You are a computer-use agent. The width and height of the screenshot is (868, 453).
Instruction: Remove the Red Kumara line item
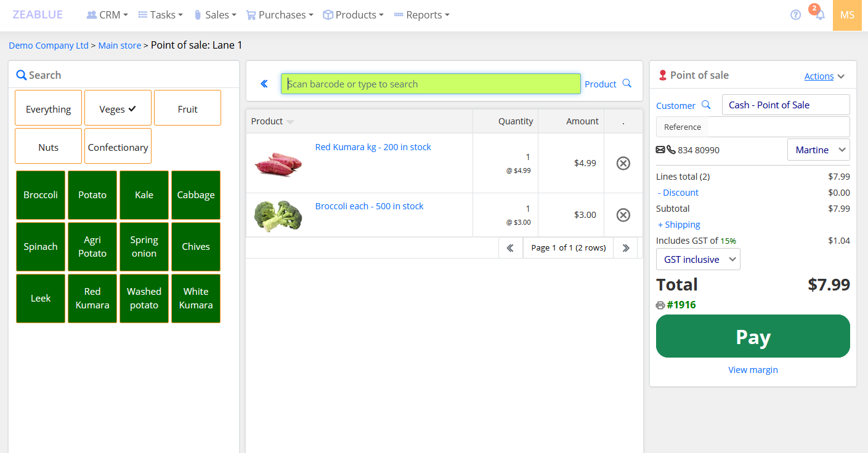click(x=623, y=163)
